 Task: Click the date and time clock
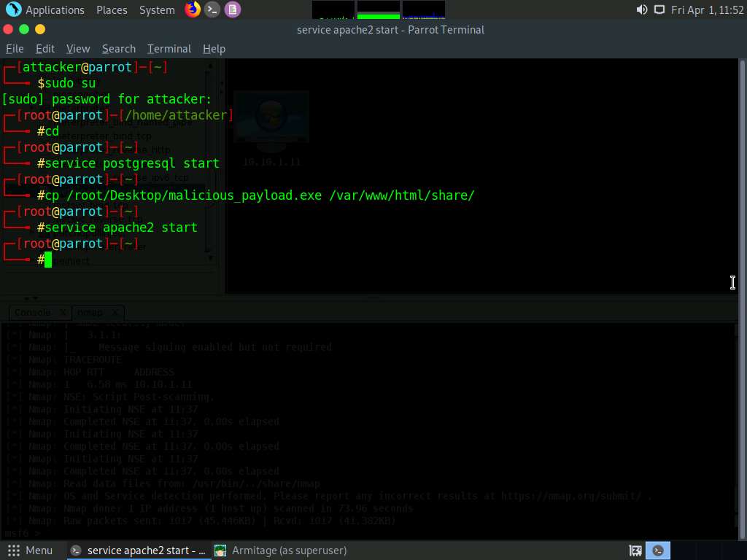click(x=707, y=9)
